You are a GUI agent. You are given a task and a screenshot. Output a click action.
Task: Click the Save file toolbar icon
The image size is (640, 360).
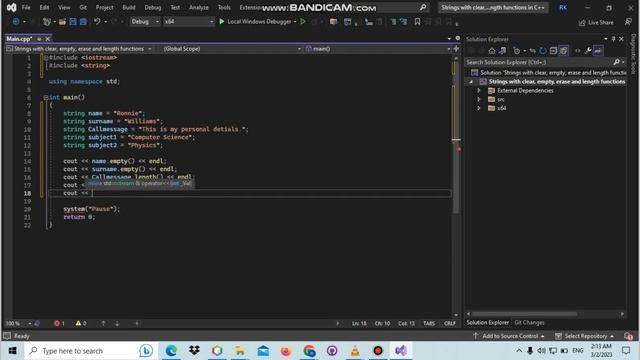pos(73,22)
